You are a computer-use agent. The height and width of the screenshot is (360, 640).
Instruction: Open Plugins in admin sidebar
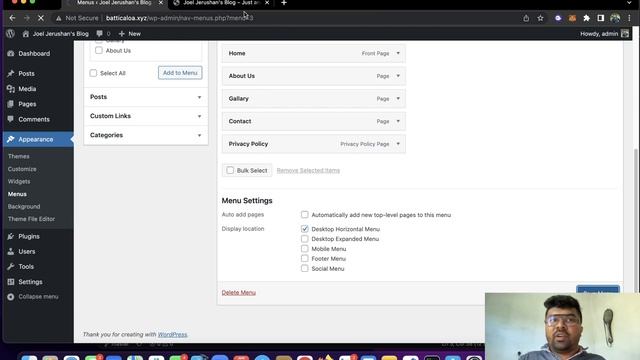click(29, 236)
